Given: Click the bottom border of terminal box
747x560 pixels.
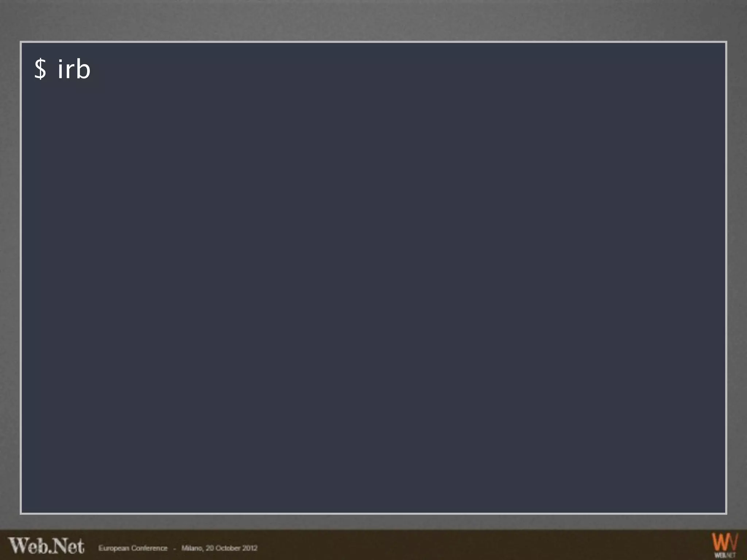Looking at the screenshot, I should [x=373, y=513].
